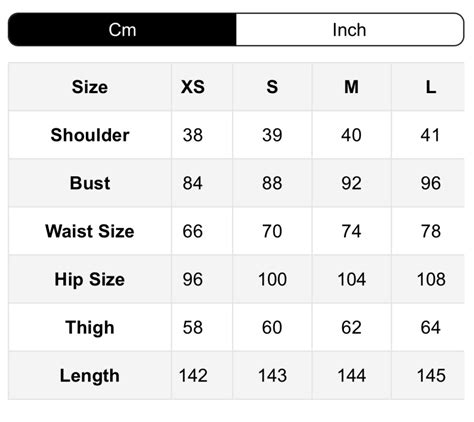Viewport: 474px width, 422px height.
Task: Select the L column header
Action: 431,87
